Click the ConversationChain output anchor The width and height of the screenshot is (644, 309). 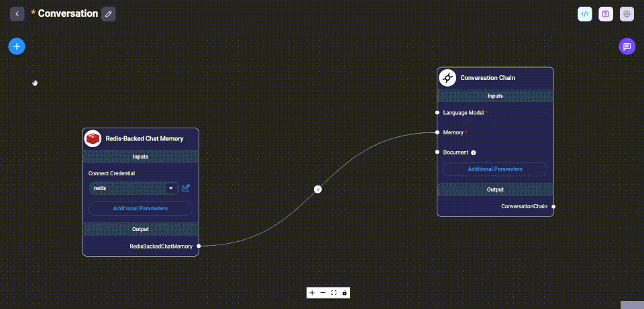(x=553, y=206)
